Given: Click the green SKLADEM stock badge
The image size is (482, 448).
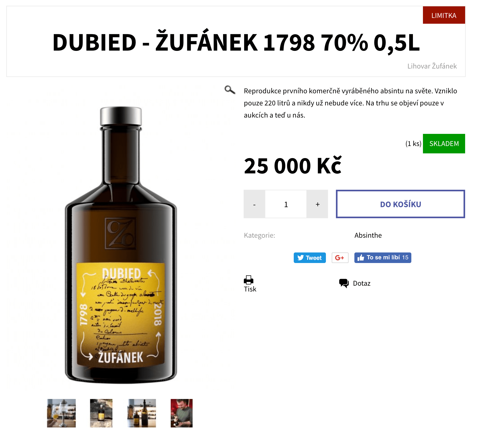Looking at the screenshot, I should 444,144.
